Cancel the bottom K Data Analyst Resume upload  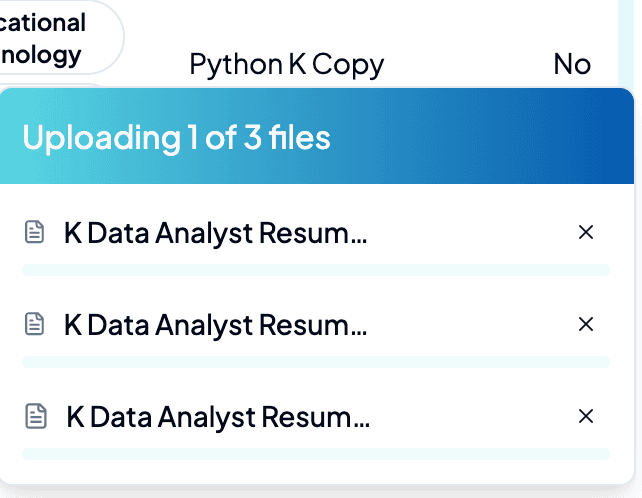[x=586, y=417]
